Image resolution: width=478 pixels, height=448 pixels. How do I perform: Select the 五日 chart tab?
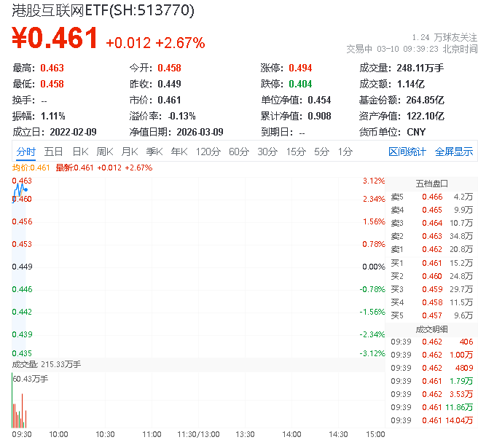(53, 152)
